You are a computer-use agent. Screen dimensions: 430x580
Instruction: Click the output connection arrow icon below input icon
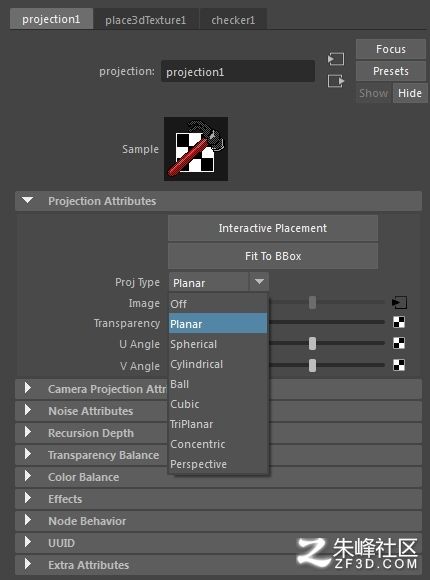coord(336,81)
